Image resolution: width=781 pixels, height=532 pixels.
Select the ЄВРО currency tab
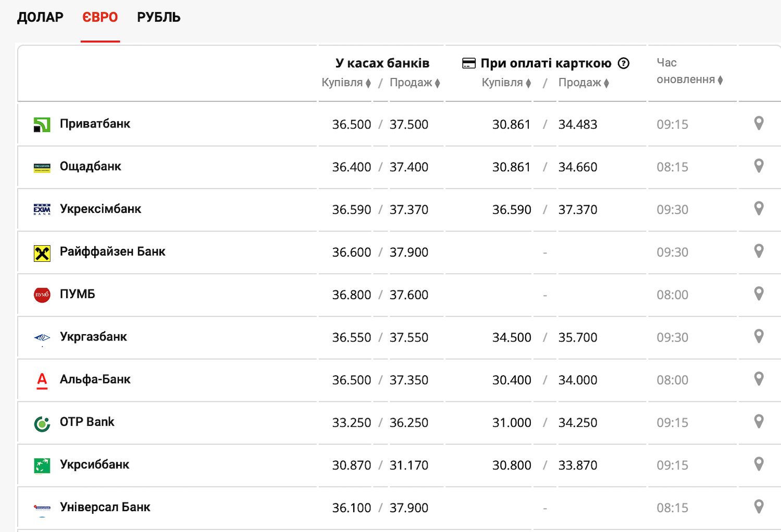point(100,17)
